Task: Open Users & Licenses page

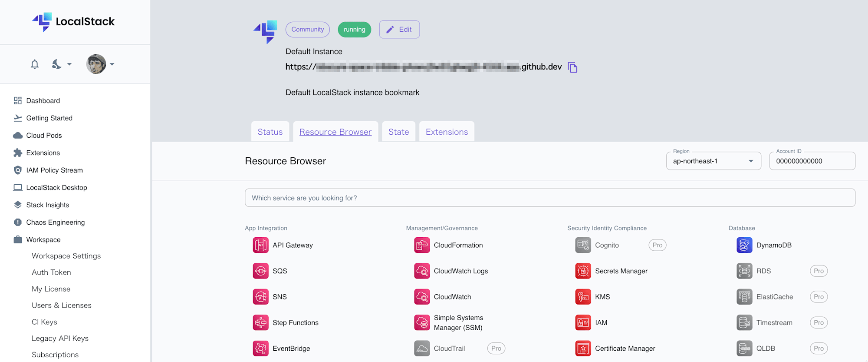Action: click(62, 306)
